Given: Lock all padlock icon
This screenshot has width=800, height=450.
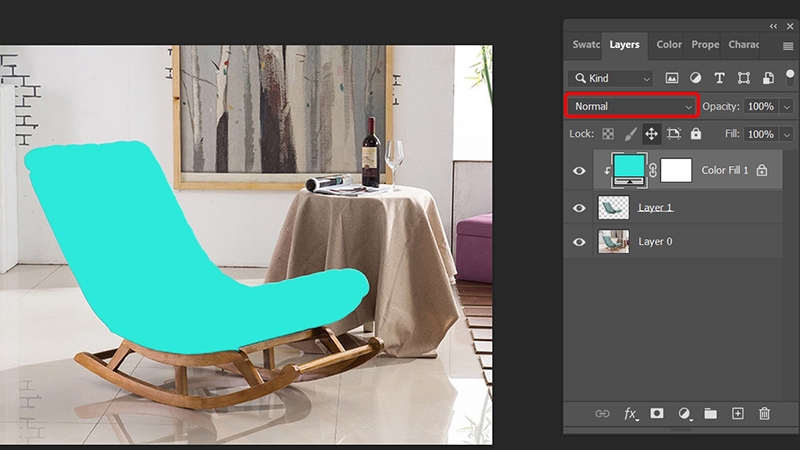Looking at the screenshot, I should pyautogui.click(x=696, y=134).
